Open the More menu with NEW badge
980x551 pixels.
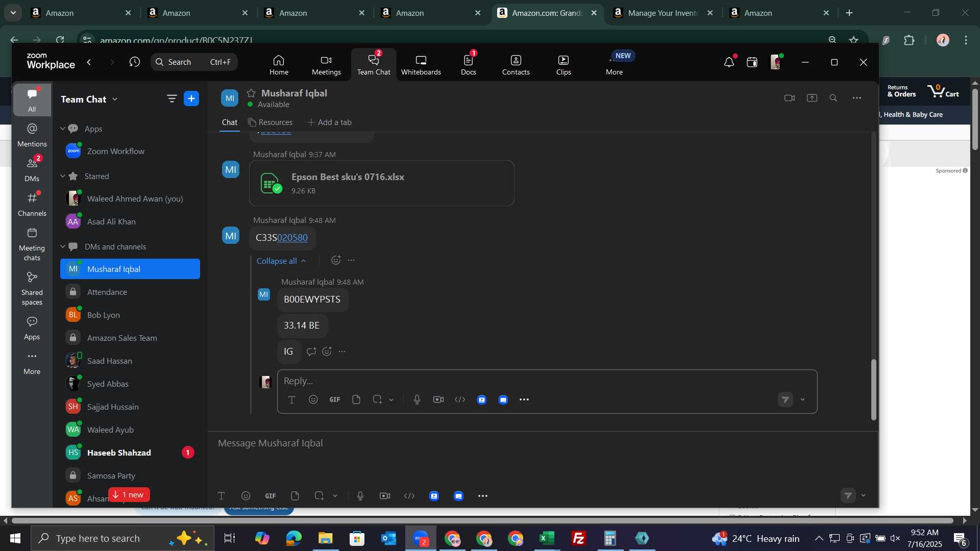[615, 65]
